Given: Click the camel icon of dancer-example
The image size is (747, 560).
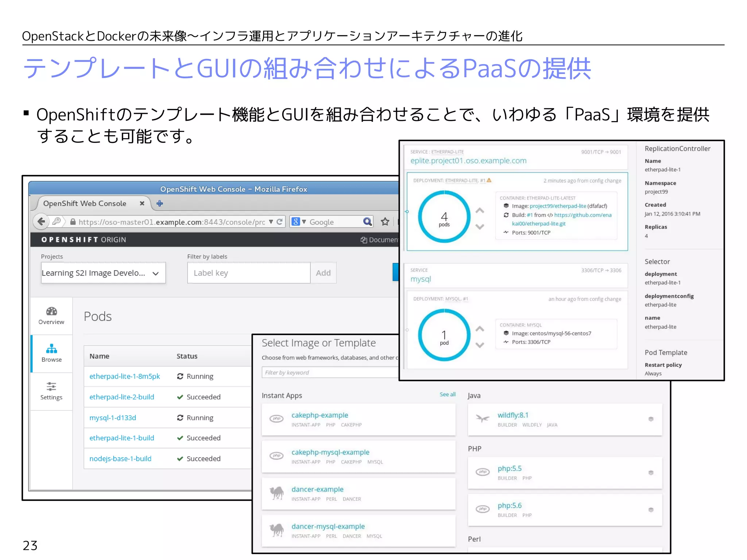Looking at the screenshot, I should point(277,493).
